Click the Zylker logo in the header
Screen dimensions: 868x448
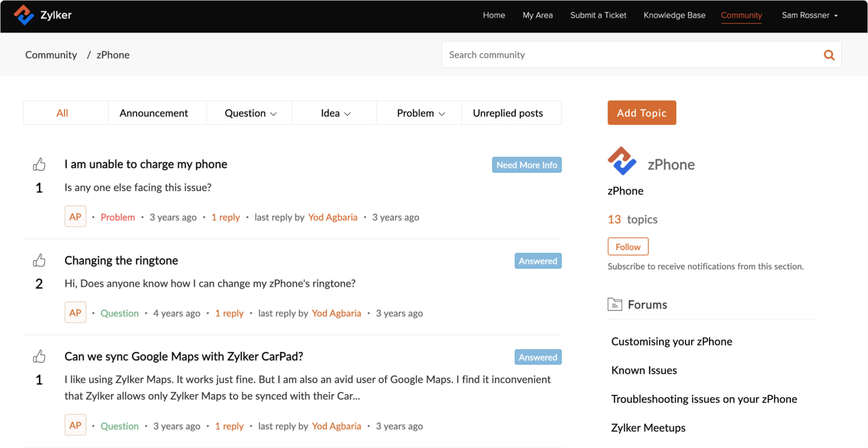tap(42, 15)
